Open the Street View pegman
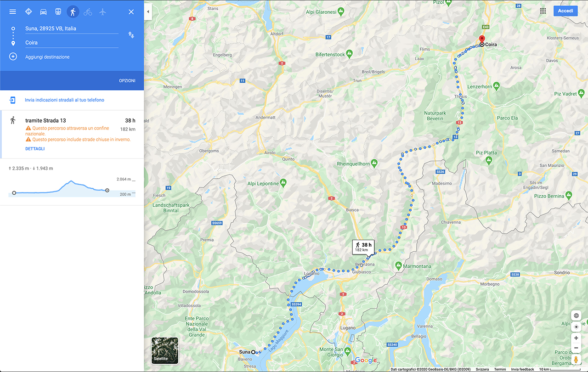Screen dimensions: 588x372 point(576,359)
